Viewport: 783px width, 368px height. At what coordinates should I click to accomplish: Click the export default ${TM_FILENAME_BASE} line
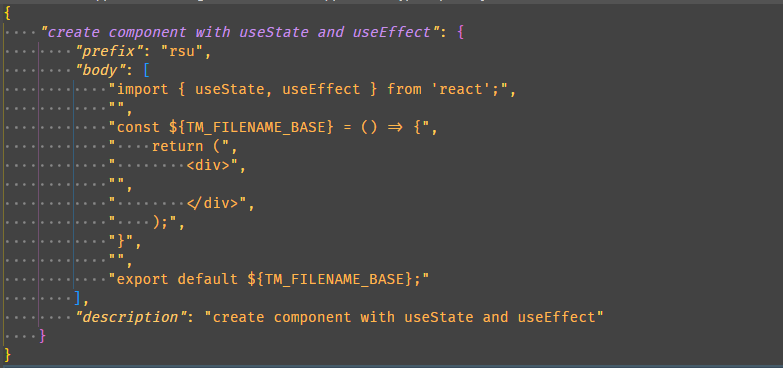point(269,279)
